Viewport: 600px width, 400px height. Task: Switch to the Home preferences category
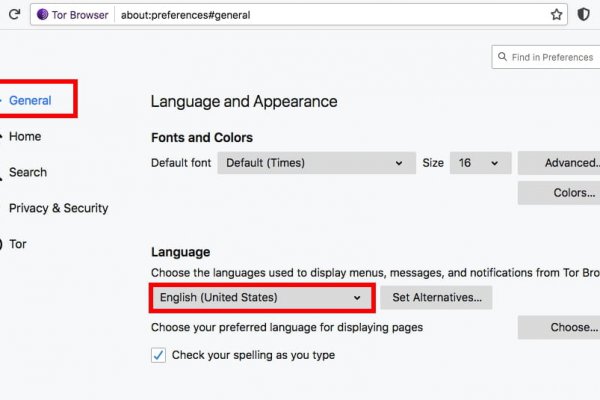click(x=25, y=136)
